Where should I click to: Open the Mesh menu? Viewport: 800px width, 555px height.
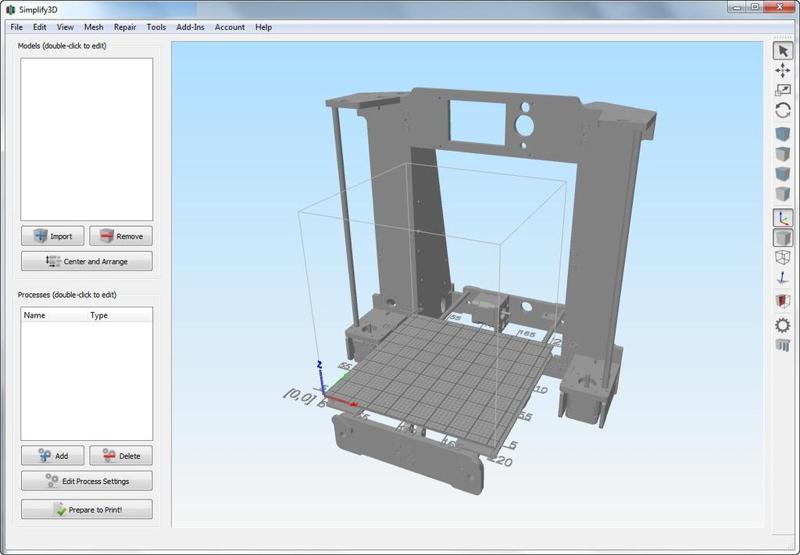point(93,27)
